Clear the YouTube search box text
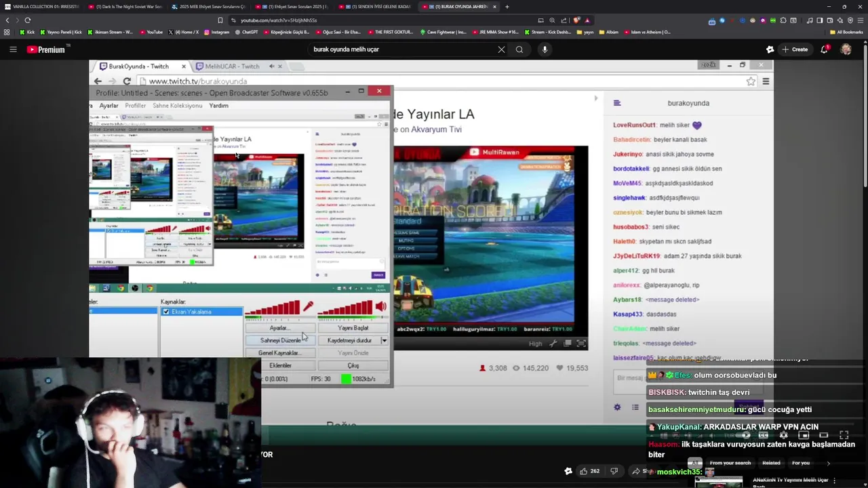The width and height of the screenshot is (868, 488). (501, 49)
